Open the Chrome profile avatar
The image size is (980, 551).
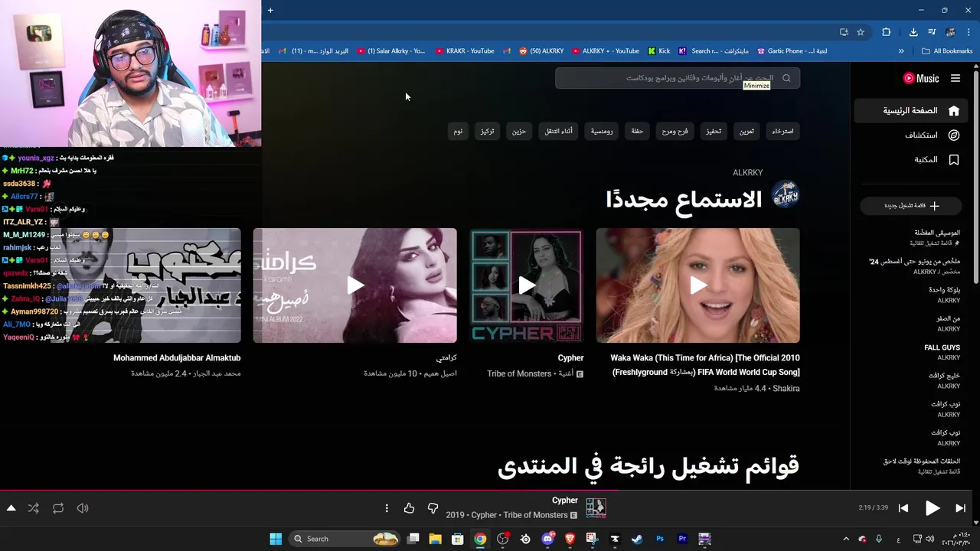[950, 32]
